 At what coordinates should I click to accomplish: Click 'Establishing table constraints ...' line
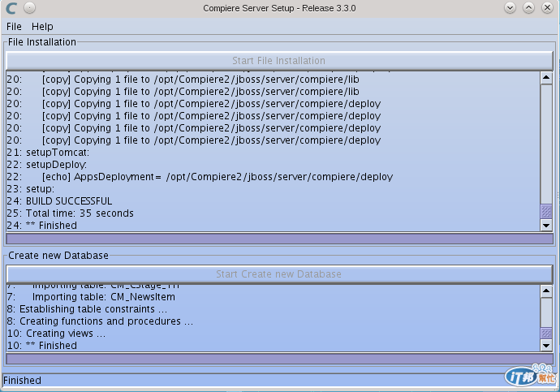(87, 309)
